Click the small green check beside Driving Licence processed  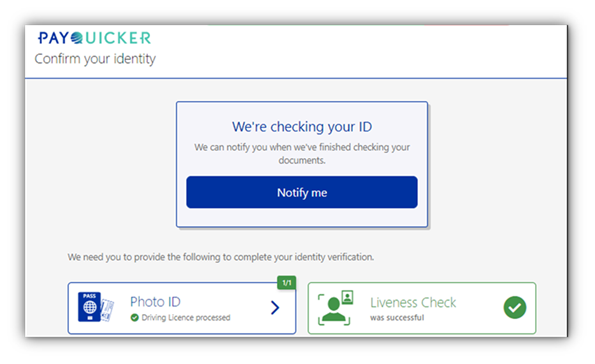(x=134, y=318)
